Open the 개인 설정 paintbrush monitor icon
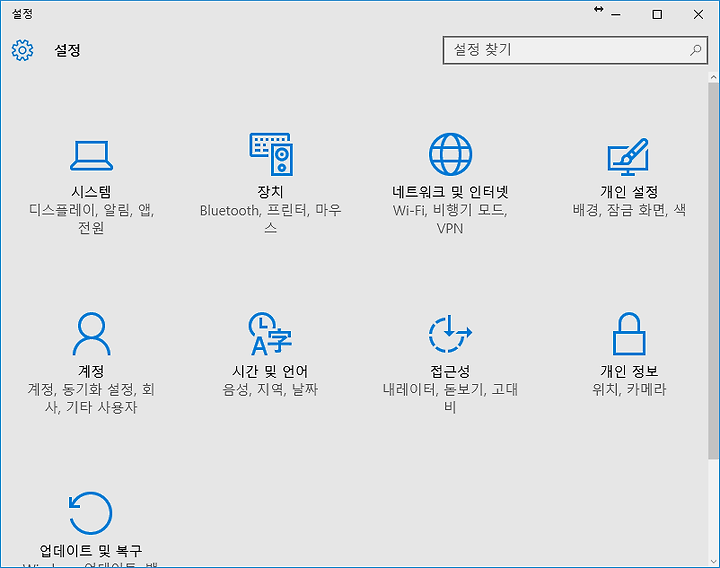Viewport: 720px width, 568px height. click(628, 157)
